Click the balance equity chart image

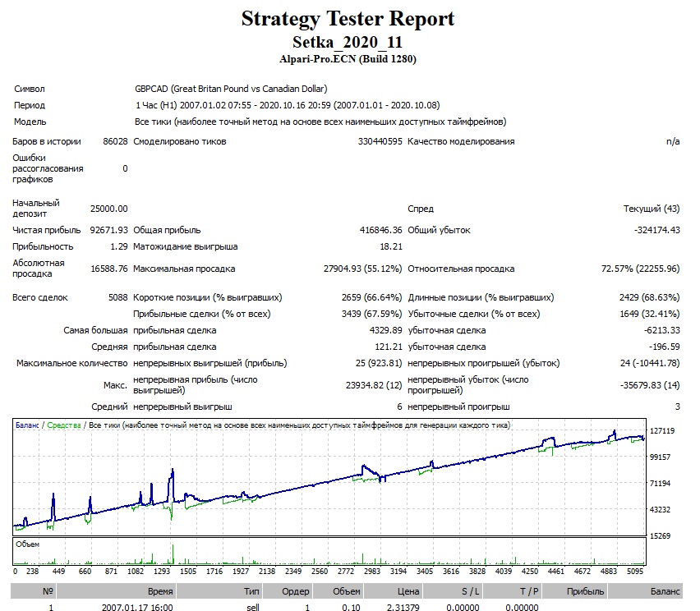(329, 476)
